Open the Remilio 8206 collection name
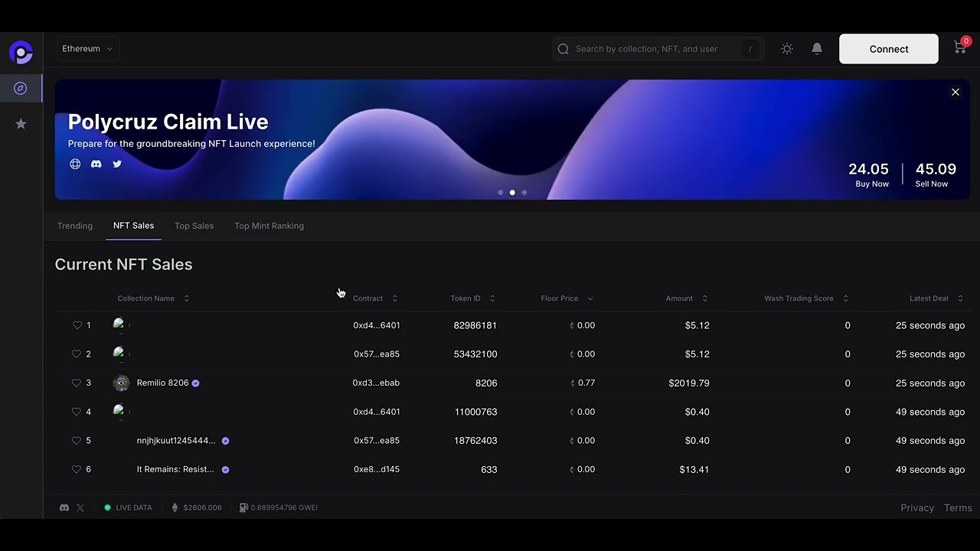980x551 pixels. pos(162,383)
